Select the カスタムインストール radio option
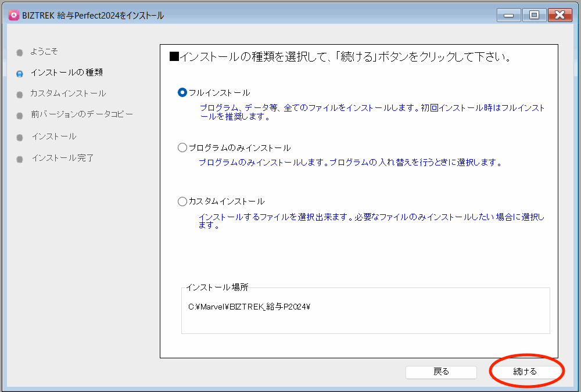The height and width of the screenshot is (392, 581). point(182,201)
